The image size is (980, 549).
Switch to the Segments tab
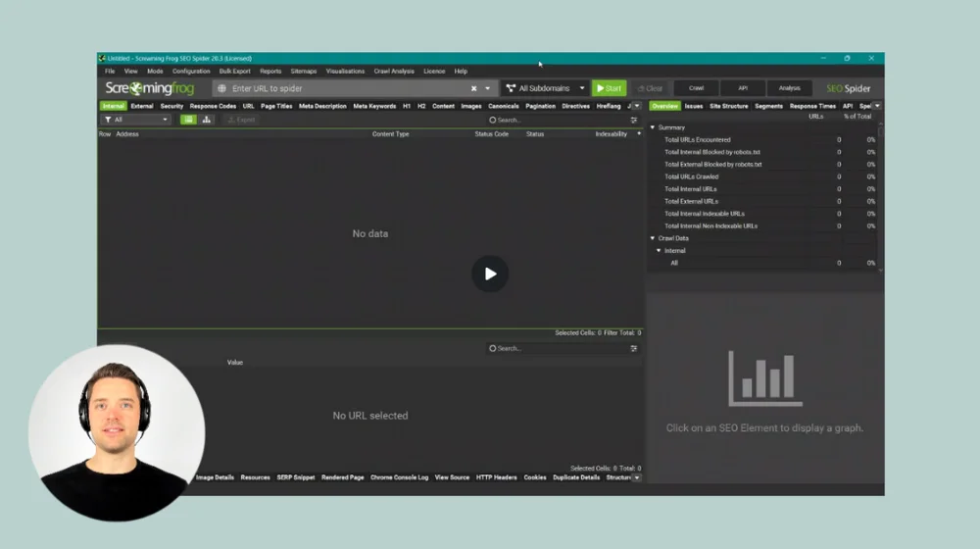(768, 106)
